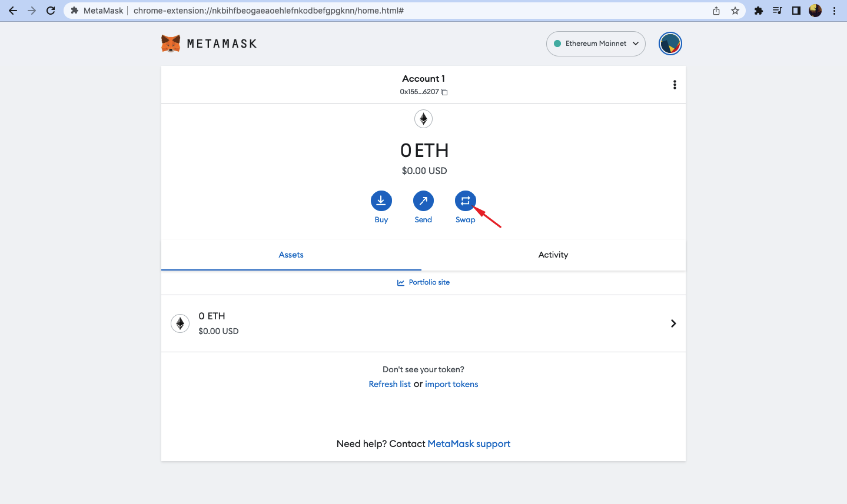Image resolution: width=847 pixels, height=504 pixels.
Task: Click the browser share icon
Action: click(x=716, y=11)
